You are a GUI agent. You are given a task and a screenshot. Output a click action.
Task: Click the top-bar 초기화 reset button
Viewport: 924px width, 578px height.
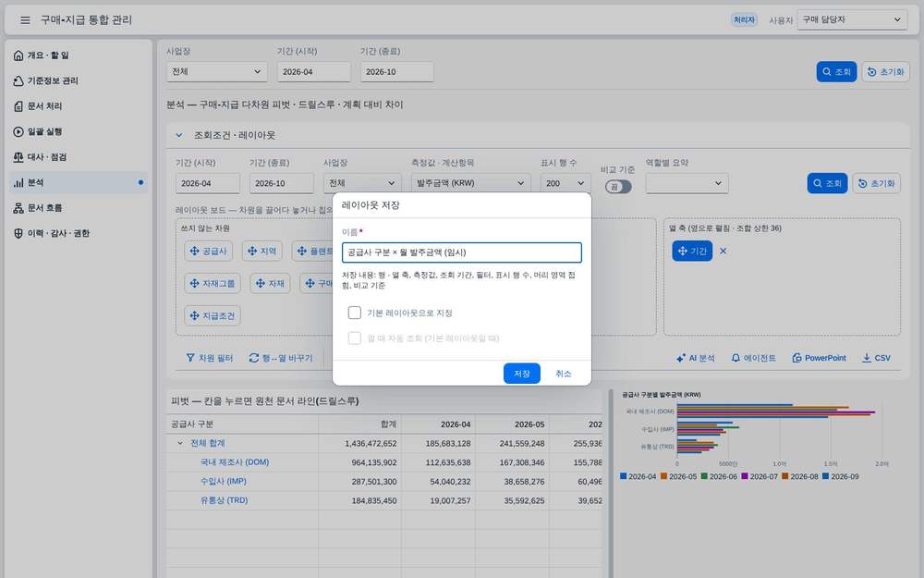click(x=886, y=71)
